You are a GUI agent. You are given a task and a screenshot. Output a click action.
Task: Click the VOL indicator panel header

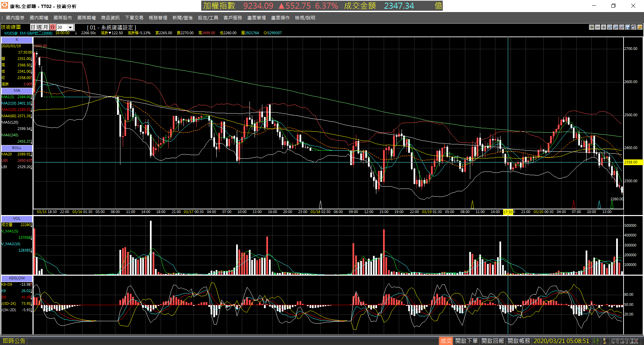coord(17,218)
